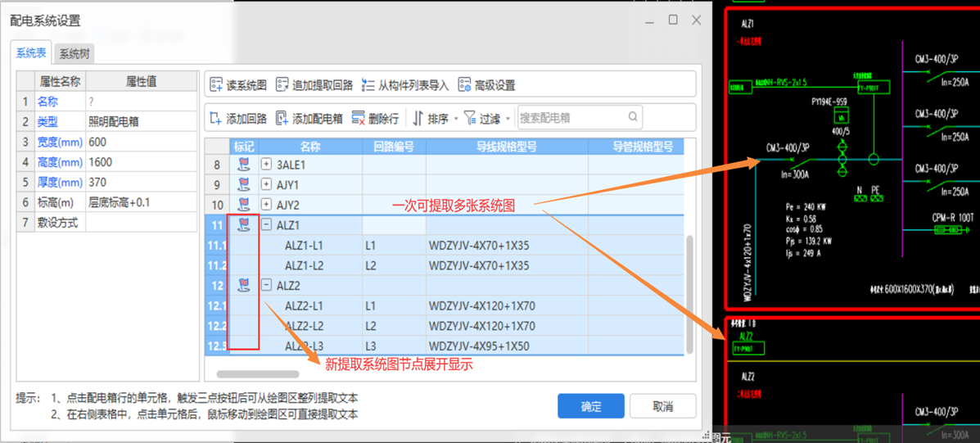Click the search magnifier in 搜索配电箱
This screenshot has width=980, height=443.
click(633, 118)
